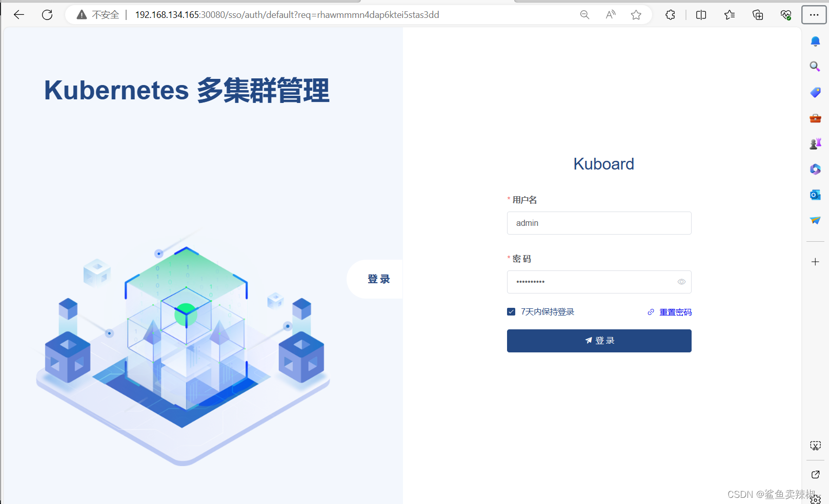Click the Kuboard title text
Viewport: 829px width, 504px height.
(603, 164)
